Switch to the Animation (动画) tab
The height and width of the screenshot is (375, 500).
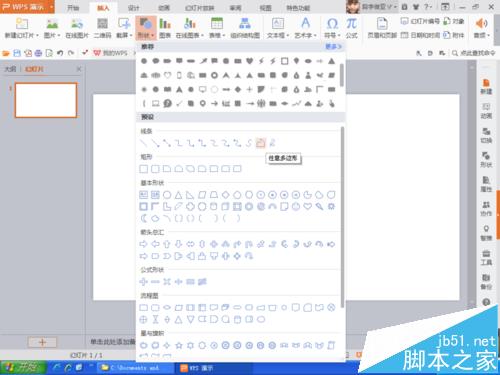pos(164,8)
